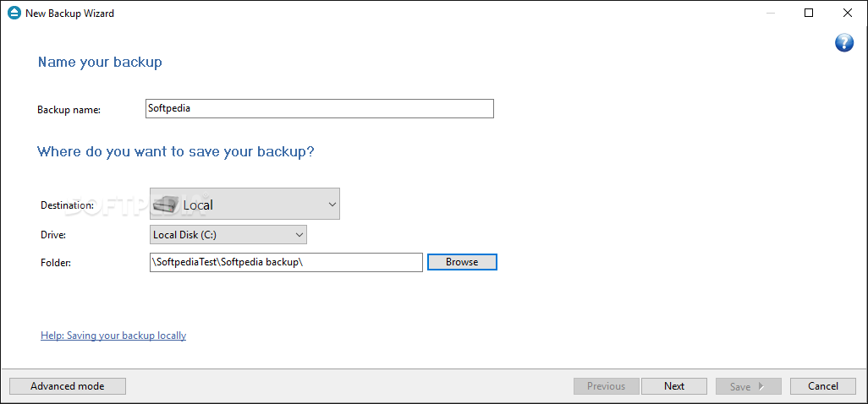868x404 pixels.
Task: Expand the Destination dropdown showing Local
Action: [244, 204]
